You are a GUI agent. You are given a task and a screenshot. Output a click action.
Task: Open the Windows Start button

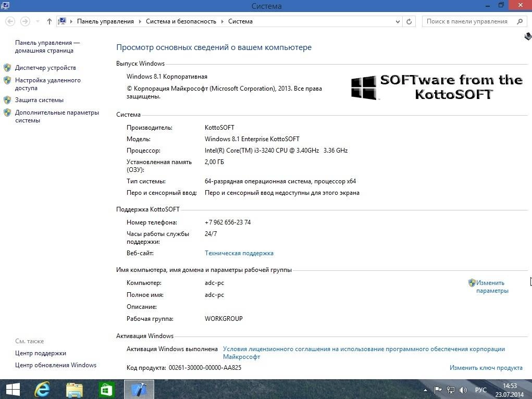tap(13, 390)
